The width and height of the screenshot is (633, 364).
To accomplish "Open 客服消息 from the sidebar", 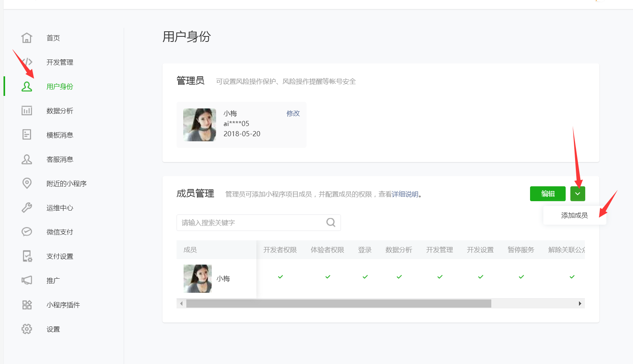I will tap(60, 159).
